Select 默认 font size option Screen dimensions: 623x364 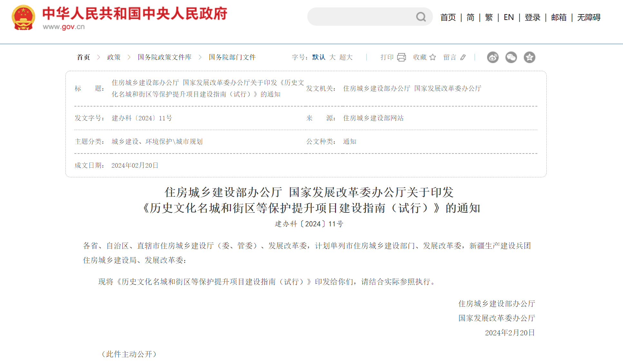pyautogui.click(x=319, y=57)
